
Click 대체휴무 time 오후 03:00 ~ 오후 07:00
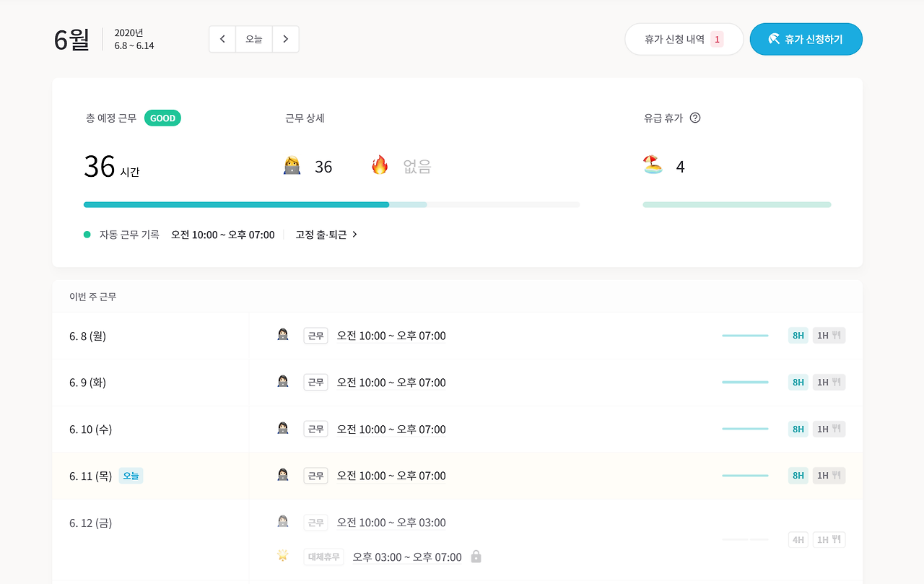click(x=407, y=557)
